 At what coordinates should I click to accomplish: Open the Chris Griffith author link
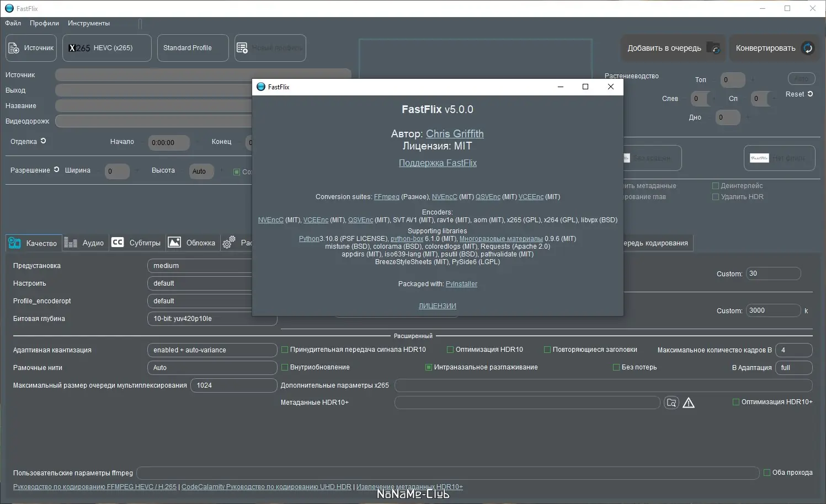point(455,134)
